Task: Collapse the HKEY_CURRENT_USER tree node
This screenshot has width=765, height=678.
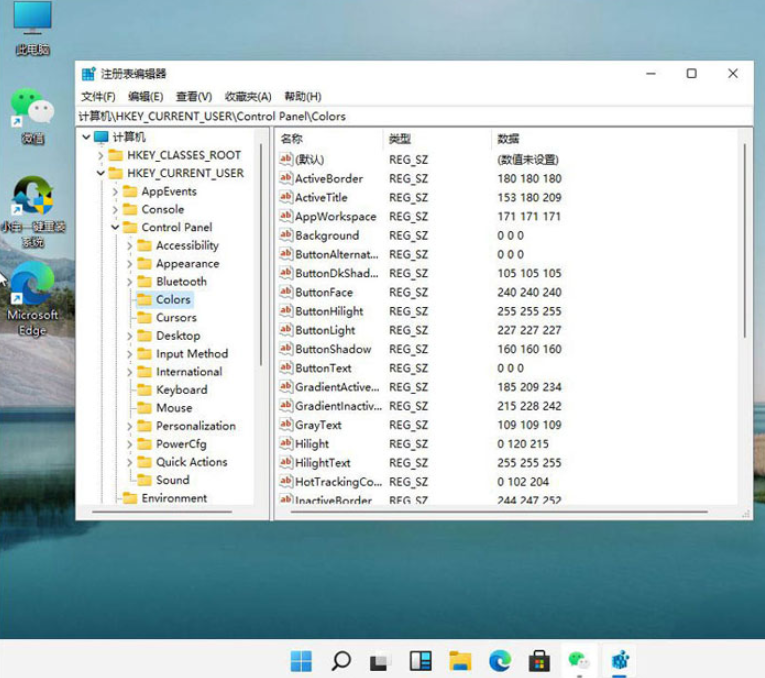Action: click(101, 173)
